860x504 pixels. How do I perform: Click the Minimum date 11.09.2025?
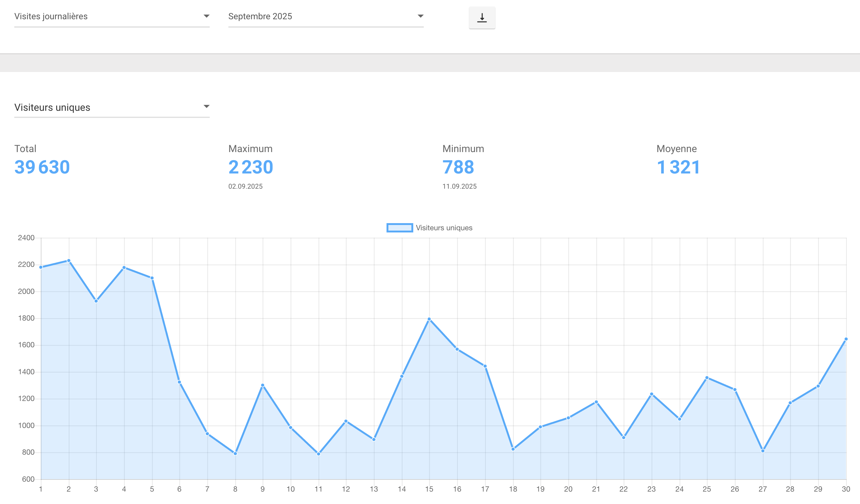click(459, 187)
